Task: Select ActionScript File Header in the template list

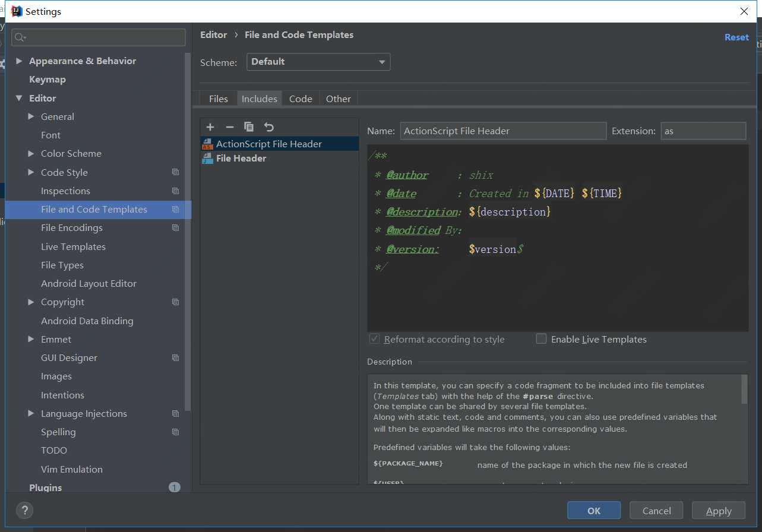Action: click(x=279, y=144)
